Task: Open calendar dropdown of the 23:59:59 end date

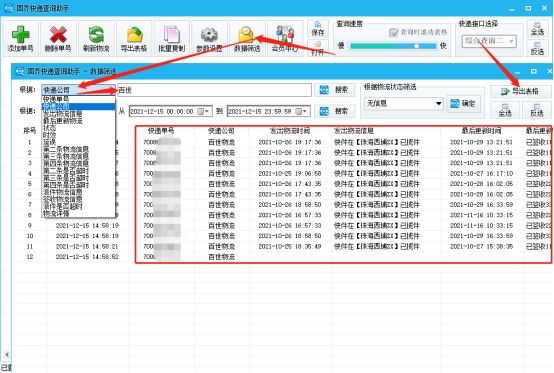Action: [301, 112]
